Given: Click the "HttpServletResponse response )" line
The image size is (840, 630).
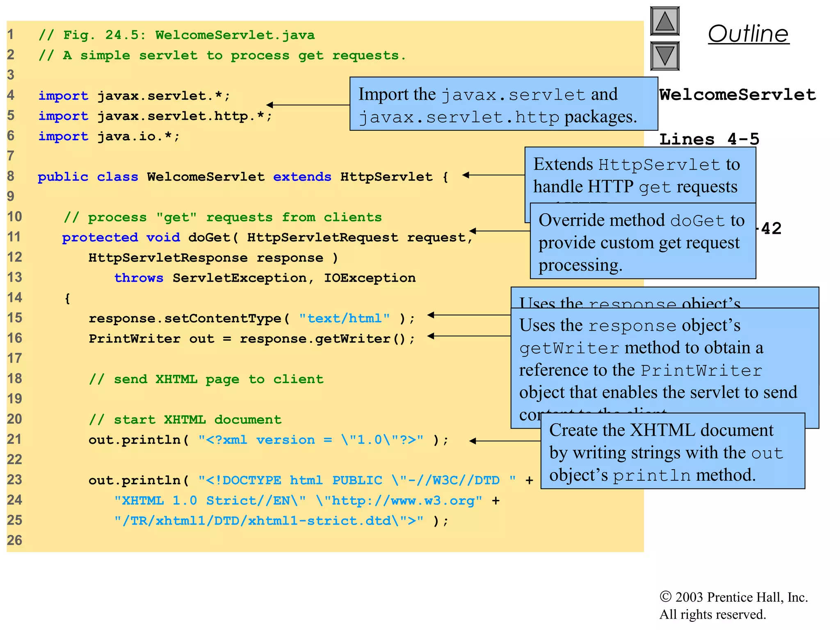Looking at the screenshot, I should 213,258.
